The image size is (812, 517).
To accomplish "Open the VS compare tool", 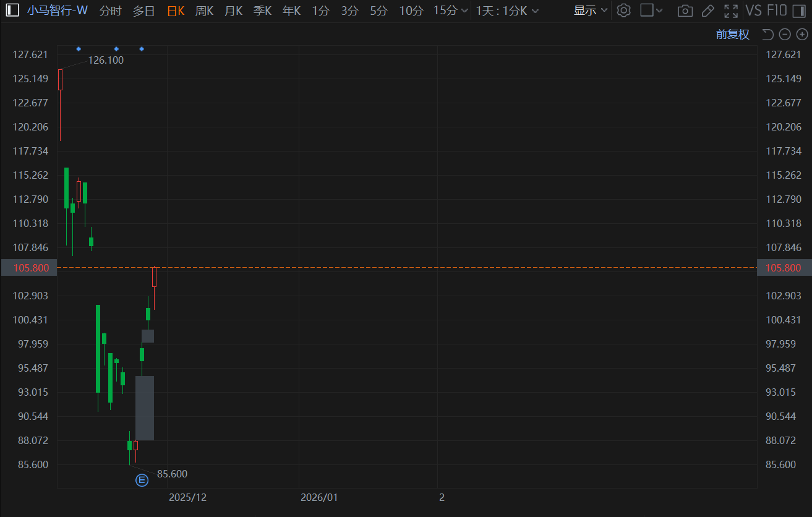I will point(753,11).
